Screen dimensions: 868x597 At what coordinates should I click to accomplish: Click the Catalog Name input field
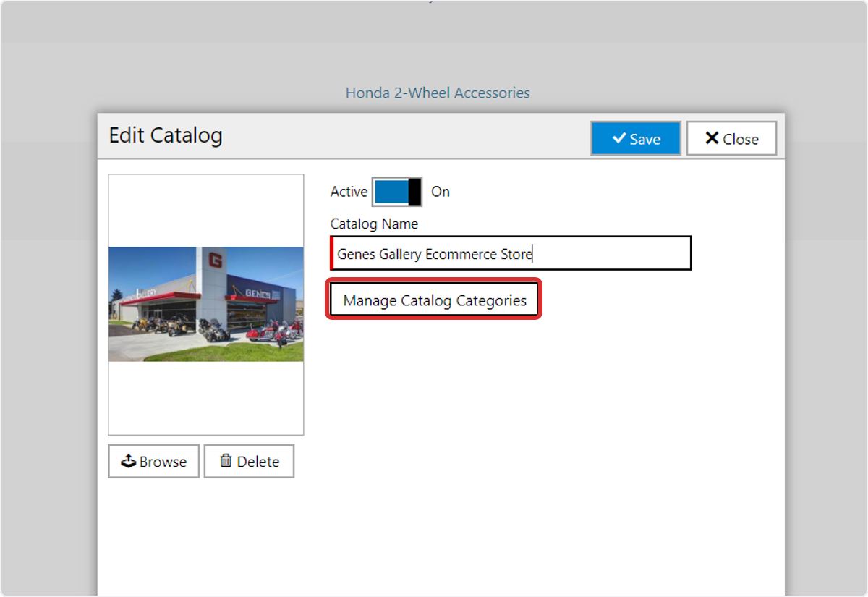[511, 253]
